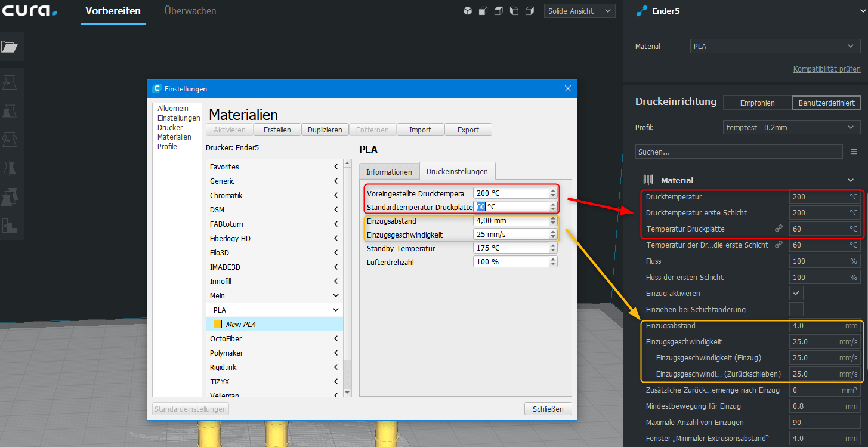The height and width of the screenshot is (447, 868).
Task: Open the Material PLA dropdown in side panel
Action: [775, 46]
